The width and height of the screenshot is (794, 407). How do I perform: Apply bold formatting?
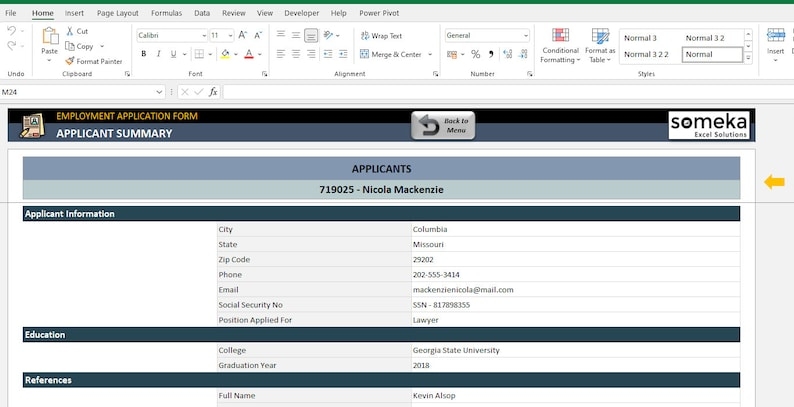[x=144, y=54]
